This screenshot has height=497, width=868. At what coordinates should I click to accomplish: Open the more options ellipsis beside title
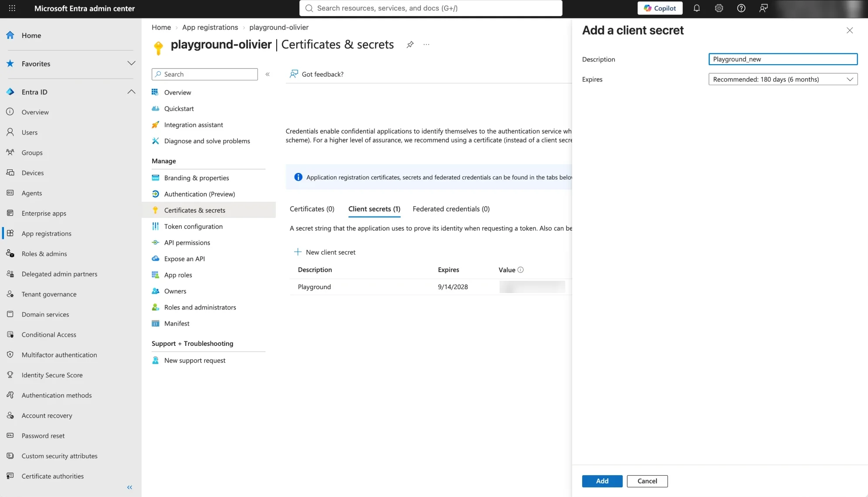click(427, 45)
